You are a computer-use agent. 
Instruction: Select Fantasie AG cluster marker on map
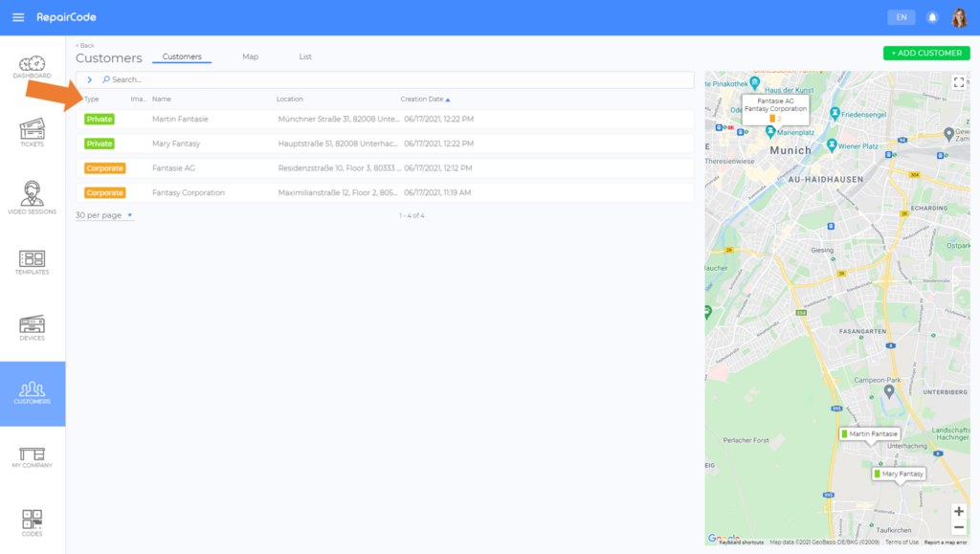(775, 109)
